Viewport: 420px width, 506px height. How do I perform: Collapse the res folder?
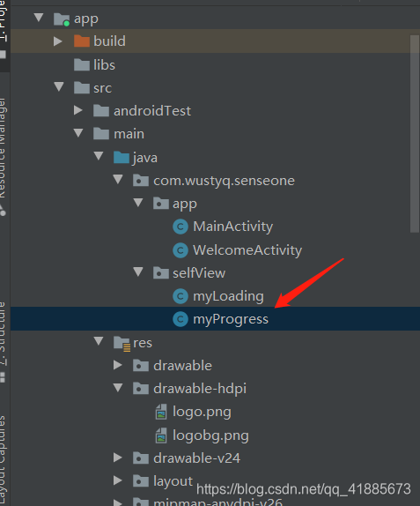99,341
